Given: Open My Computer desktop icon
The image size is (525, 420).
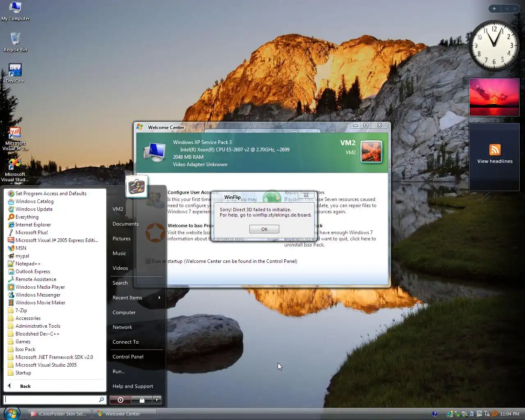Looking at the screenshot, I should coord(15,11).
